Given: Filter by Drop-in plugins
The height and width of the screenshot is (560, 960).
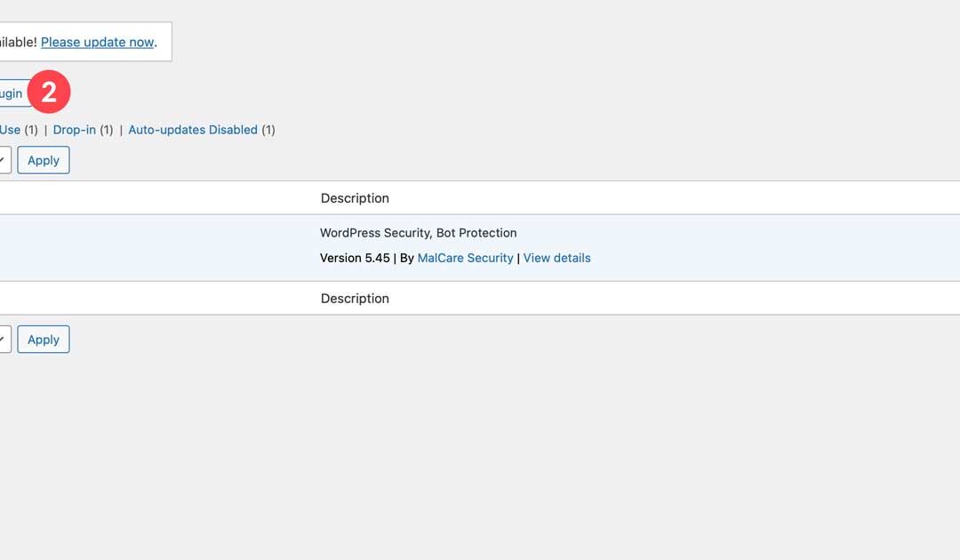Looking at the screenshot, I should tap(75, 130).
